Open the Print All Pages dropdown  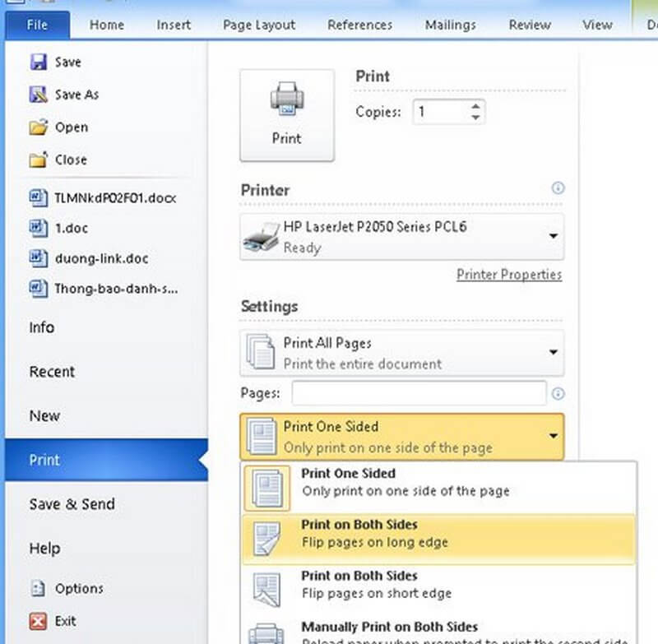pyautogui.click(x=553, y=353)
